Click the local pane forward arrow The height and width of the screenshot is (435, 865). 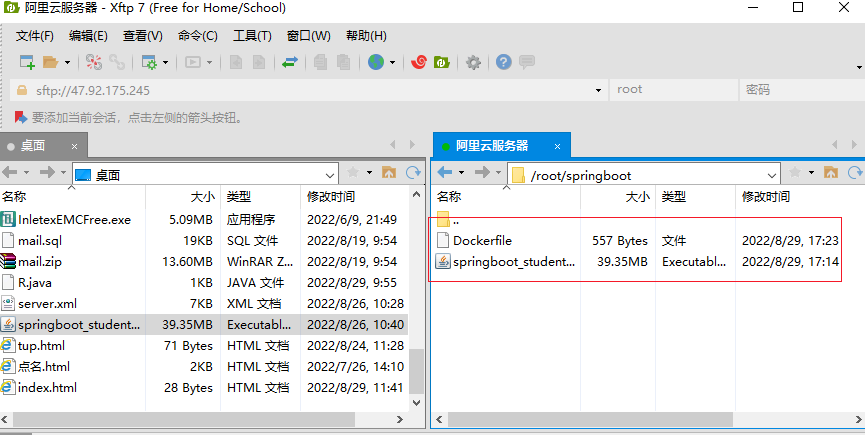(47, 173)
